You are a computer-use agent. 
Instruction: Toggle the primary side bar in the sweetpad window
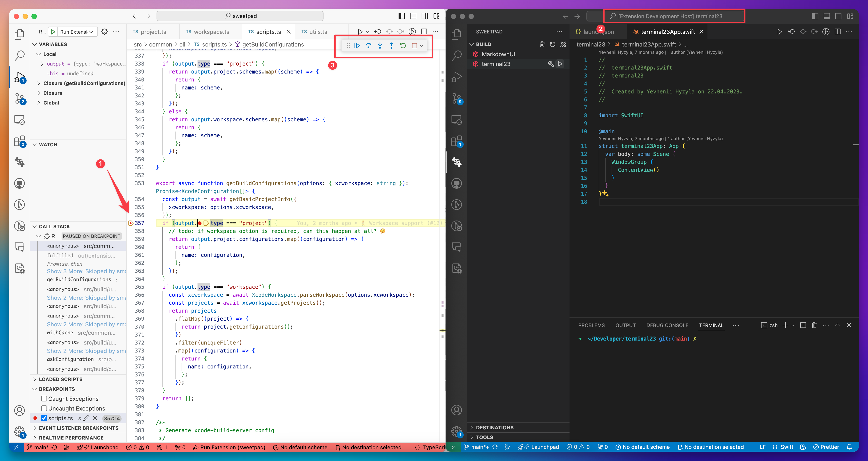click(402, 16)
